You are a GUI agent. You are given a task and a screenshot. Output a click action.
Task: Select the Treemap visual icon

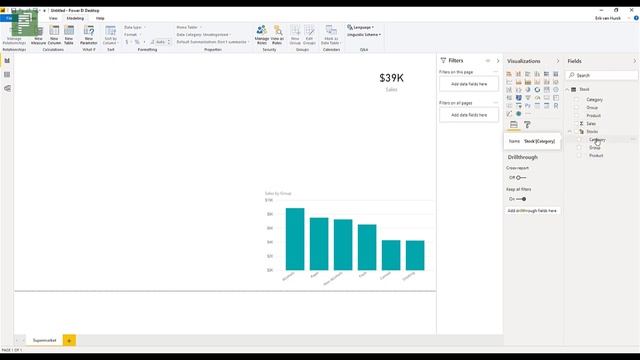547,90
